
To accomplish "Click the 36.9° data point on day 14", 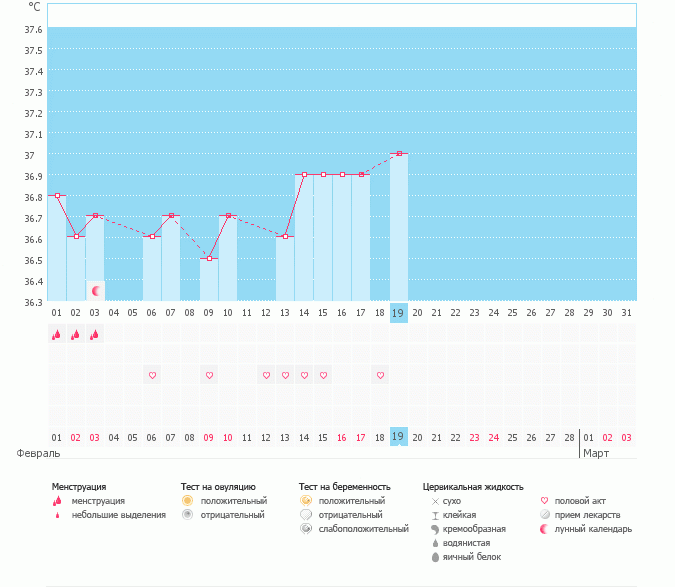I will [304, 175].
